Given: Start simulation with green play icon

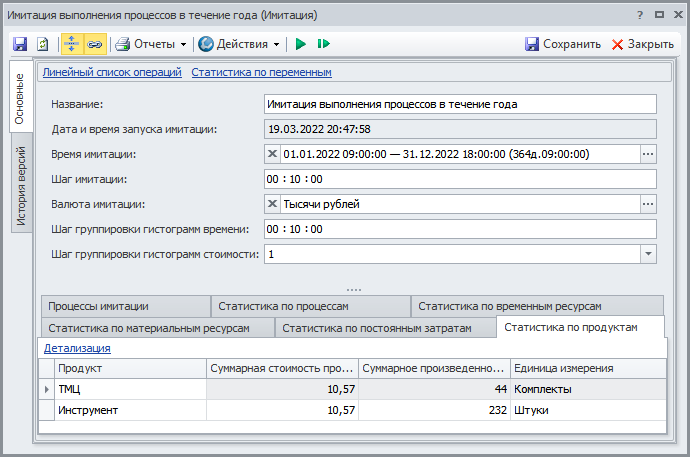Looking at the screenshot, I should click(300, 44).
